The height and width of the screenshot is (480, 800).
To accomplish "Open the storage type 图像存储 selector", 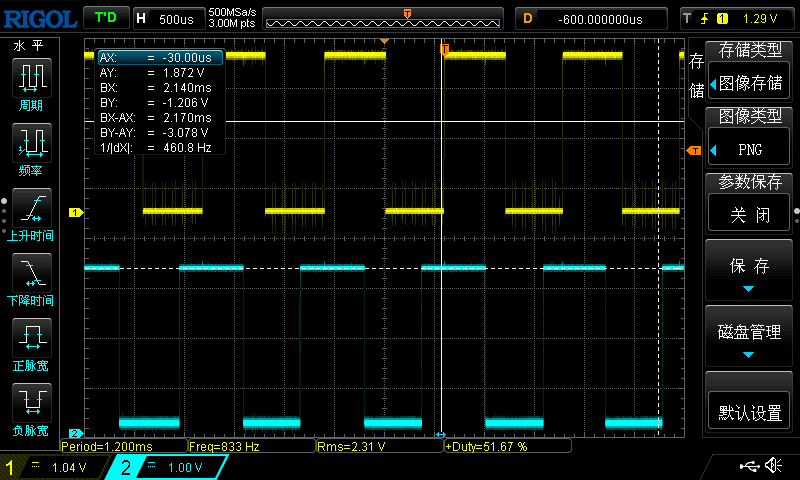I will point(749,83).
